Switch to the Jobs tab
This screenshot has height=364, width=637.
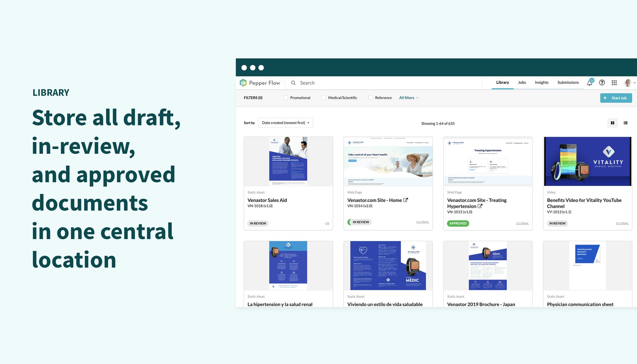[x=522, y=83]
